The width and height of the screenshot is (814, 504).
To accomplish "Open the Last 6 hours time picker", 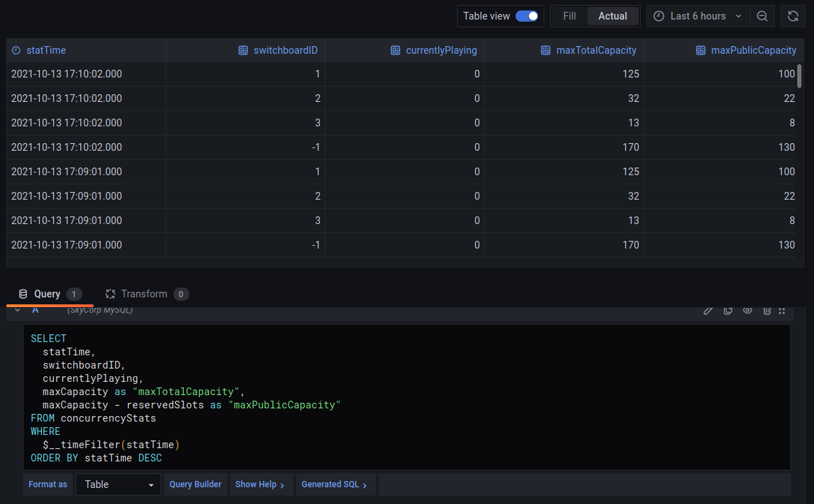I will pyautogui.click(x=697, y=16).
